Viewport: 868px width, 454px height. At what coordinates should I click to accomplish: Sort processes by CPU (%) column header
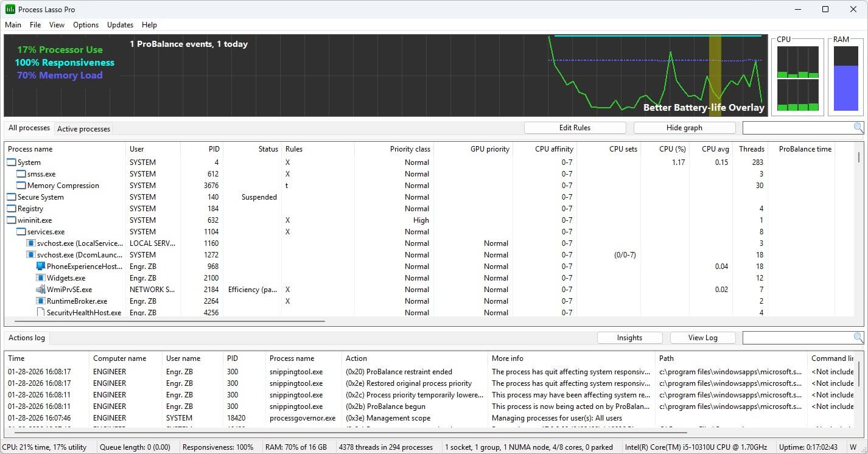pos(672,149)
